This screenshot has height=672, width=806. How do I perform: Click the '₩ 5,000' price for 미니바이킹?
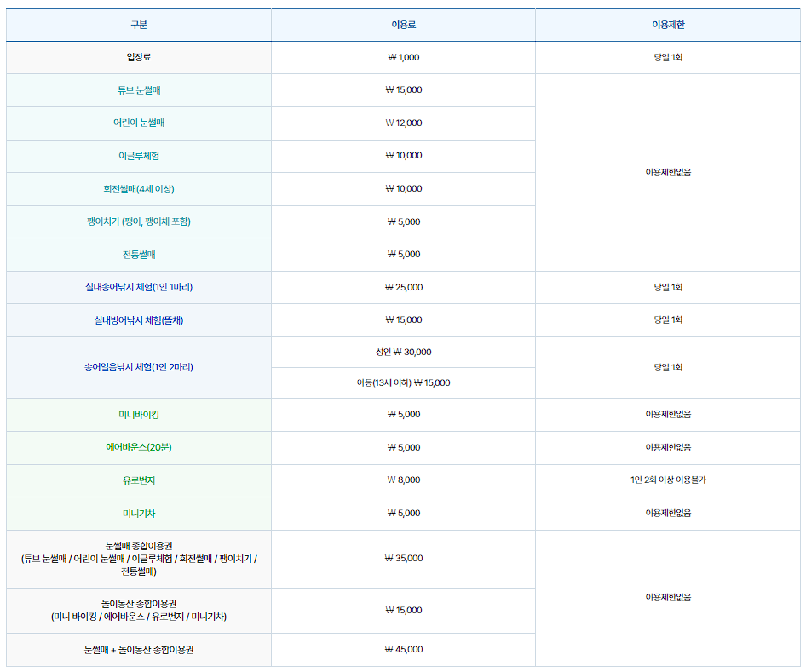404,414
